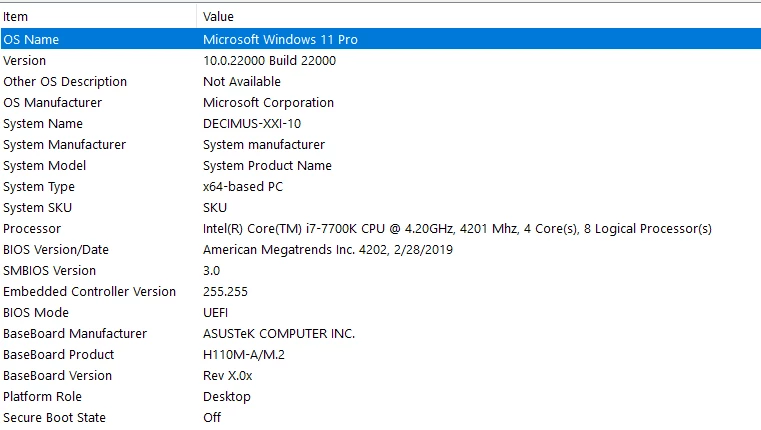Select the System Manufacturer row label
The width and height of the screenshot is (761, 430).
point(65,145)
